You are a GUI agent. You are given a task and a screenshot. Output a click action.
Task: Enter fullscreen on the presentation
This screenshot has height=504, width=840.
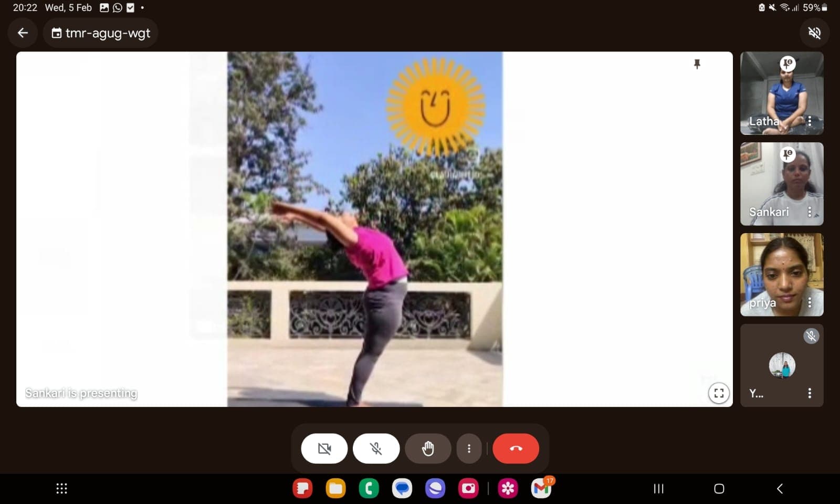coord(719,393)
